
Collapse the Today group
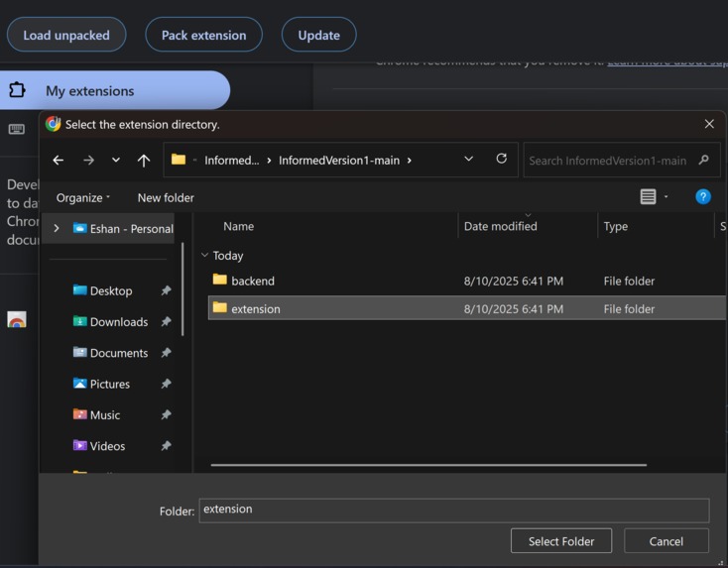(x=204, y=255)
